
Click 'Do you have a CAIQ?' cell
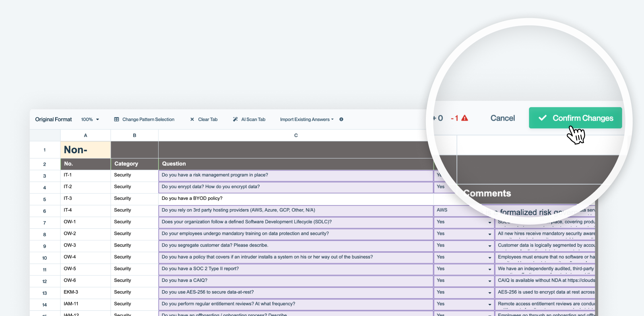tap(296, 281)
